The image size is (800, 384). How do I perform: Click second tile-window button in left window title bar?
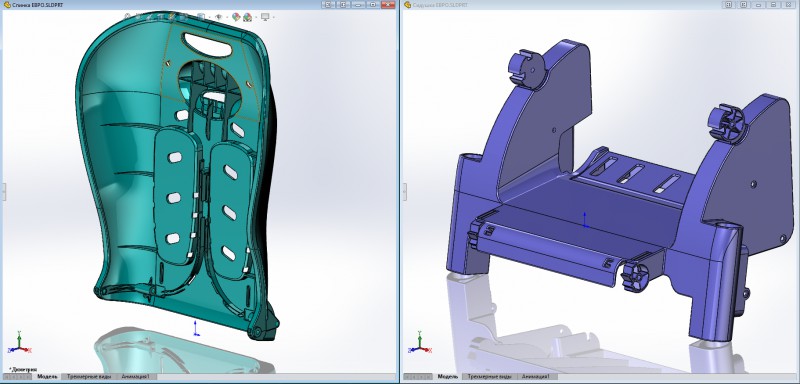point(343,4)
